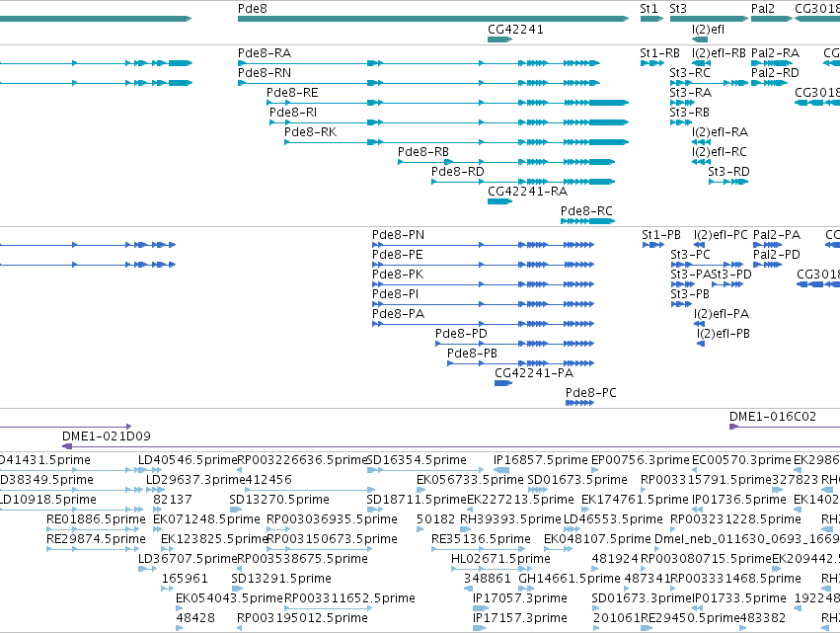Select the EP00756.3prime EST label
This screenshot has height=633, width=840.
point(641,460)
